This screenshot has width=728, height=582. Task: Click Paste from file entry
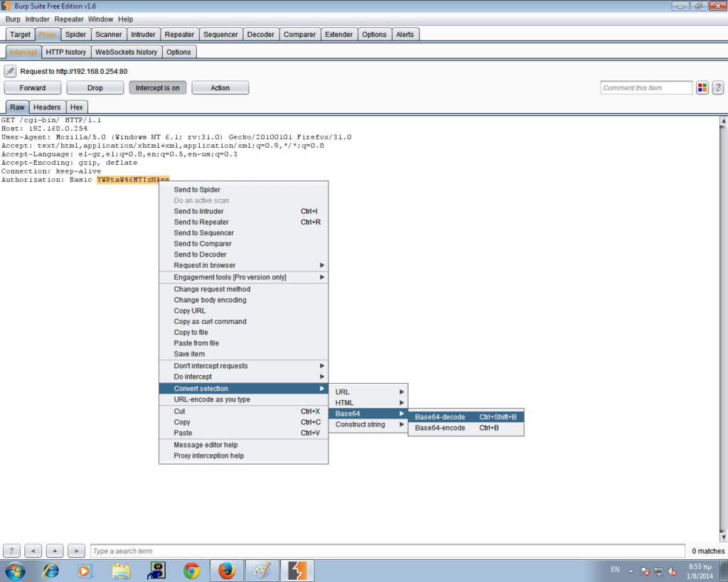[243, 343]
